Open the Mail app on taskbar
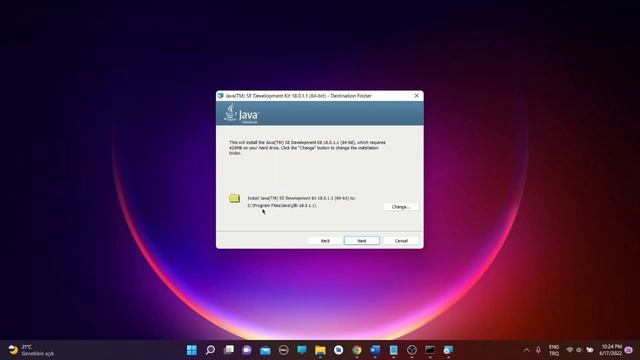This screenshot has height=360, width=640. click(265, 350)
